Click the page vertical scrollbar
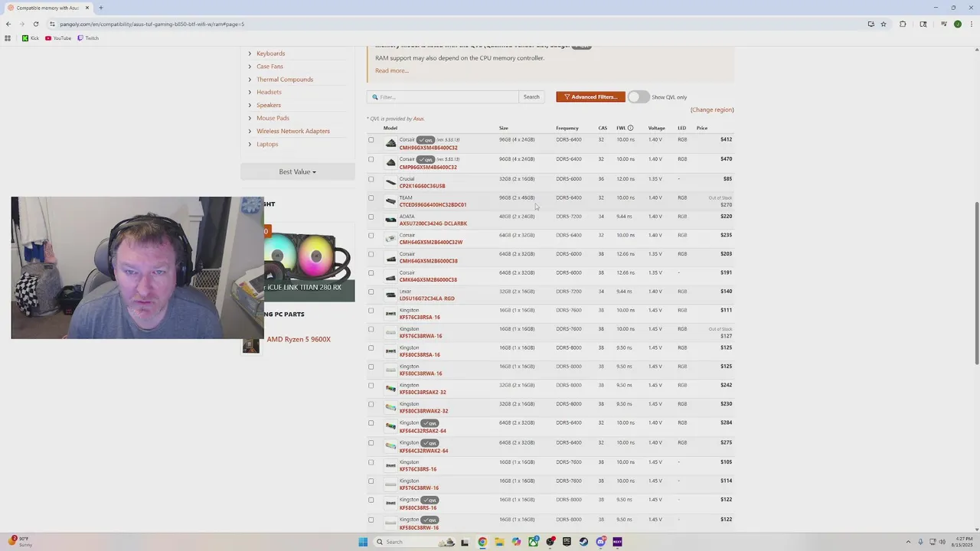 pos(976,283)
